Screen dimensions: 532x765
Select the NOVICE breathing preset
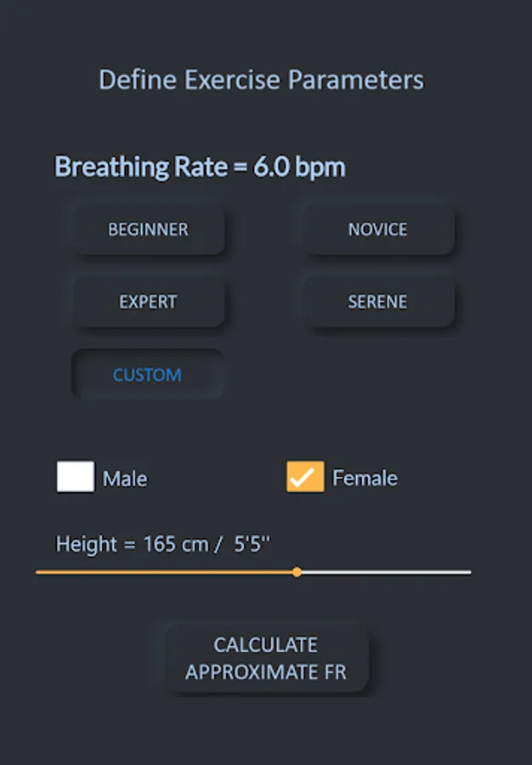point(376,229)
